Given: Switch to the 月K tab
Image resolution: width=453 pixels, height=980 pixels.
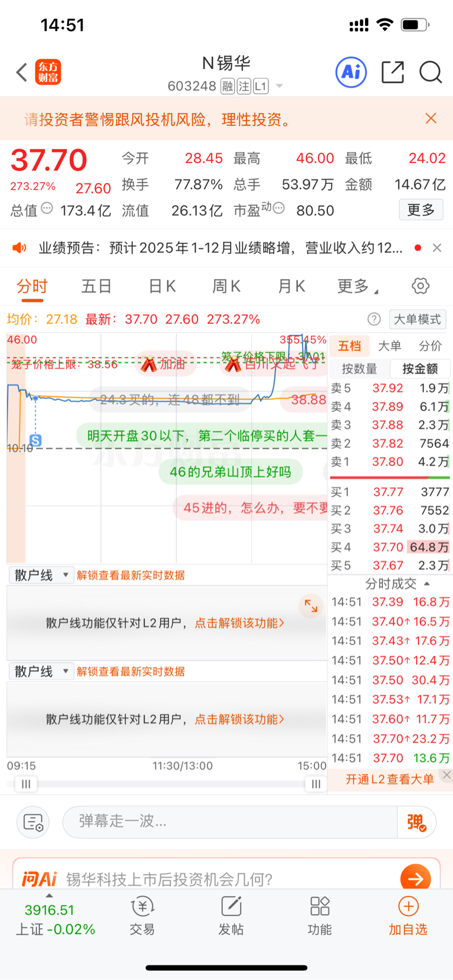Looking at the screenshot, I should [x=291, y=286].
